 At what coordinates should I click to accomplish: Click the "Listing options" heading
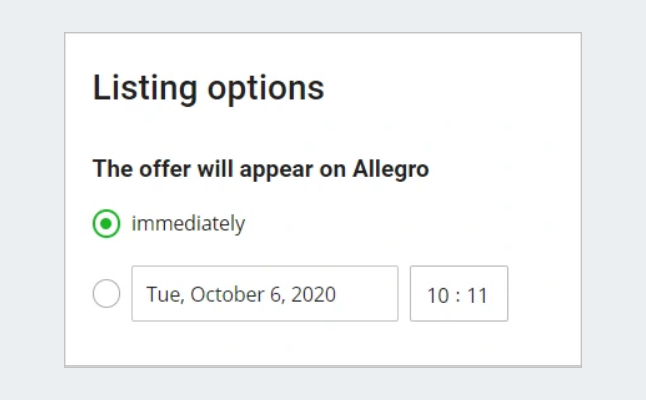point(208,88)
